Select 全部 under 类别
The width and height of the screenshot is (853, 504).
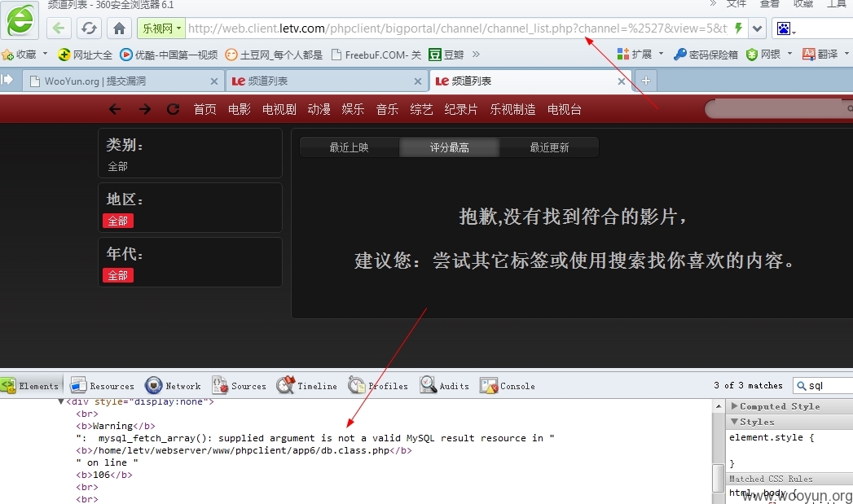(117, 166)
